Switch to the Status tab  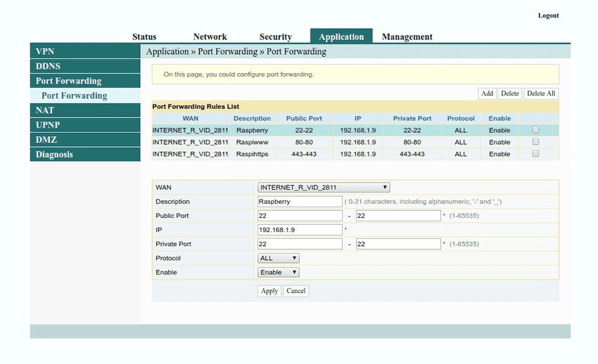click(x=144, y=37)
